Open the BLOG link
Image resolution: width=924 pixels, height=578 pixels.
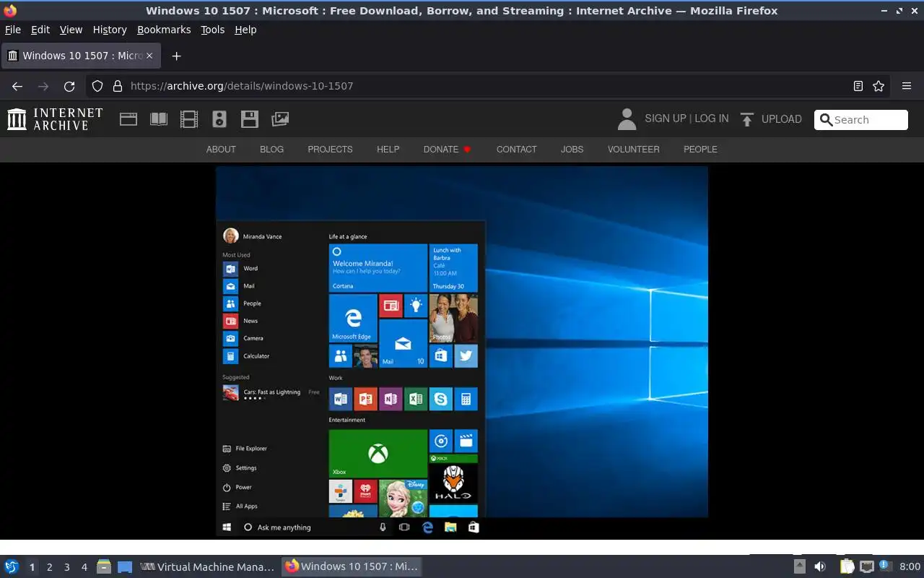coord(271,150)
